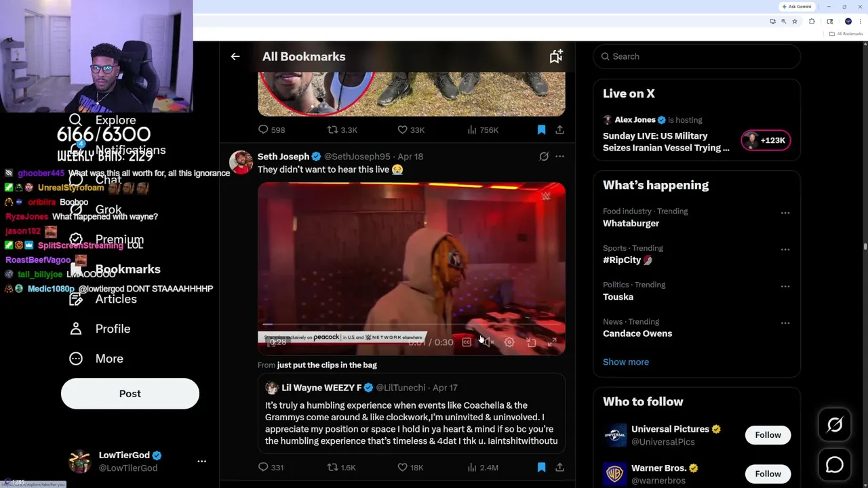The width and height of the screenshot is (868, 488).
Task: Show more trending topics
Action: (x=626, y=362)
